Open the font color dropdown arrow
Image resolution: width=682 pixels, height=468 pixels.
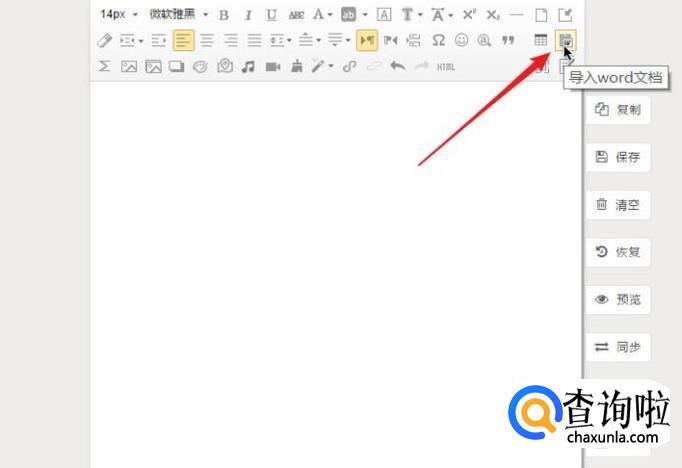point(330,15)
